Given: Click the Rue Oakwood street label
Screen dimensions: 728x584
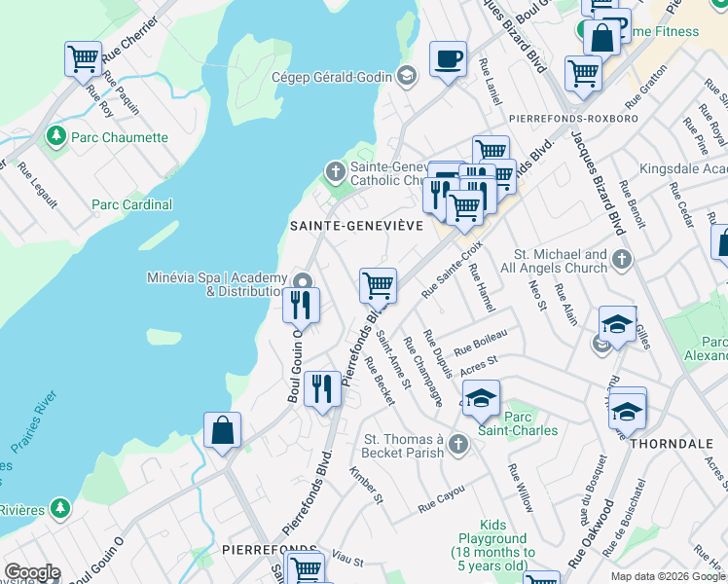Looking at the screenshot, I should pyautogui.click(x=590, y=533).
